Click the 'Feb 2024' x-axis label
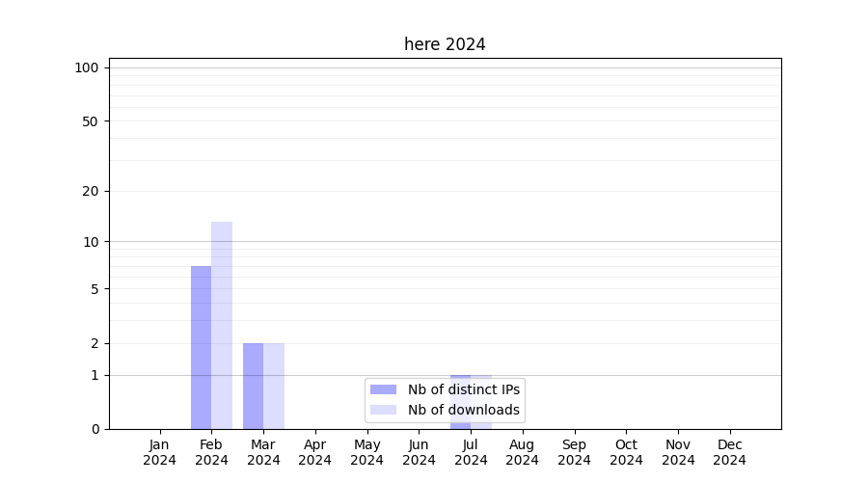Screen dimensions: 868x482 [x=211, y=452]
